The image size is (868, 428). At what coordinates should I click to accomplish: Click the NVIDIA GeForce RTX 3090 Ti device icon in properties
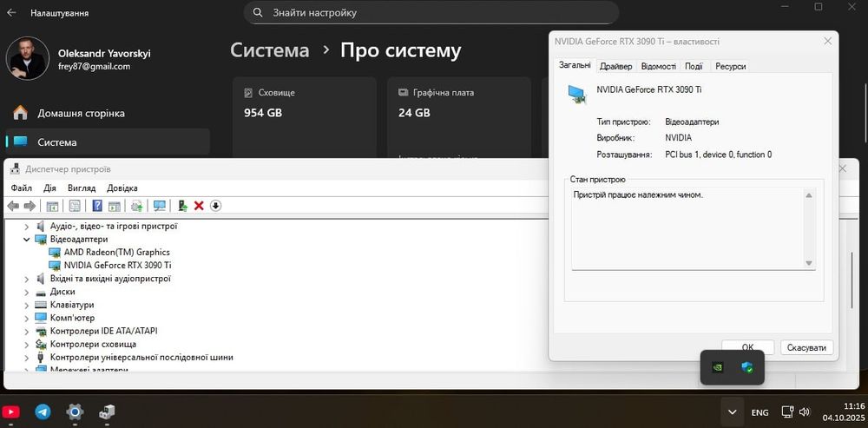click(x=577, y=94)
